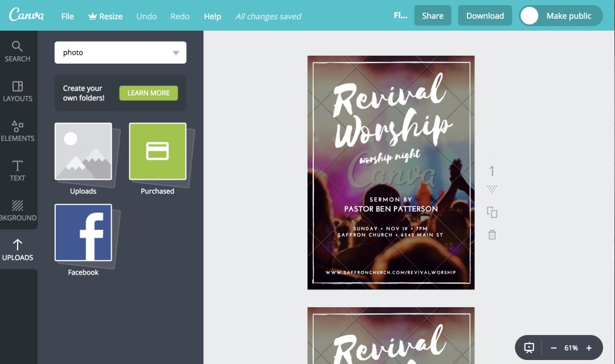Click Redo in the top bar
Screen dimensions: 615x364
(180, 16)
